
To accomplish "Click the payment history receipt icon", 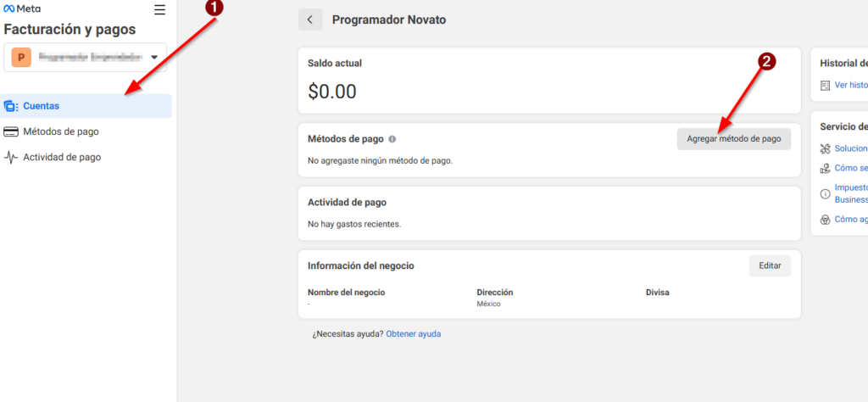I will pyautogui.click(x=826, y=85).
